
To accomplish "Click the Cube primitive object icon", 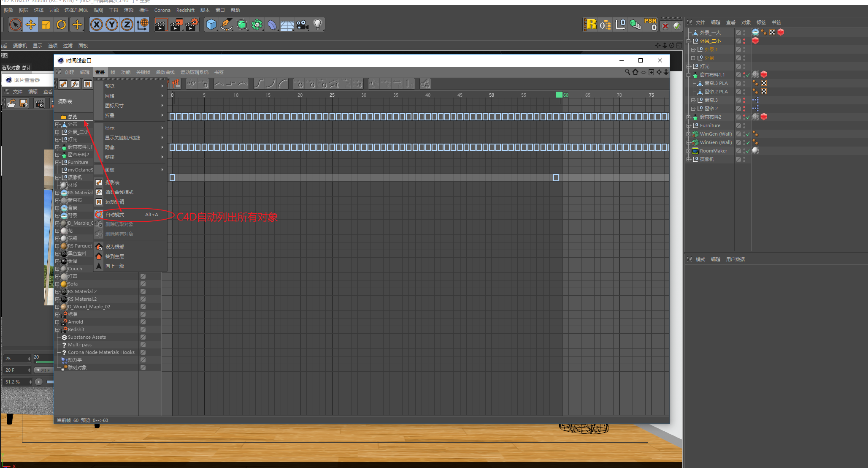I will 211,25.
